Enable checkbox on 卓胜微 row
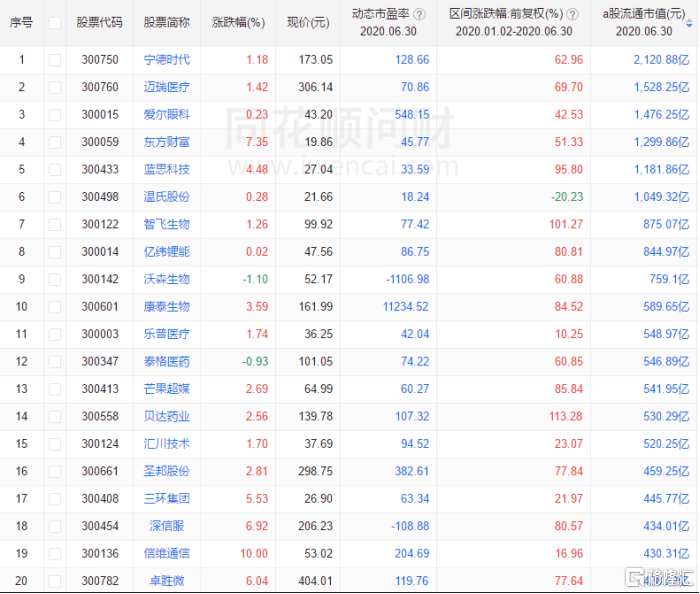This screenshot has height=594, width=700. click(55, 580)
